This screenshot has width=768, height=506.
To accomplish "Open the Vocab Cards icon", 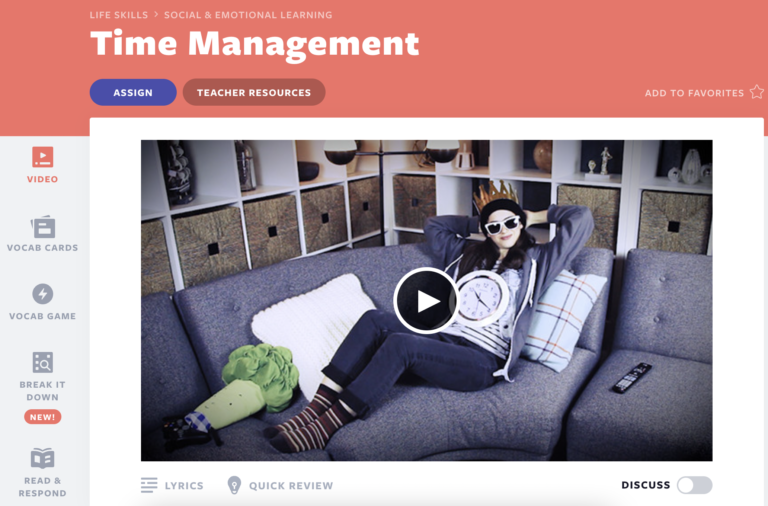I will 42,226.
